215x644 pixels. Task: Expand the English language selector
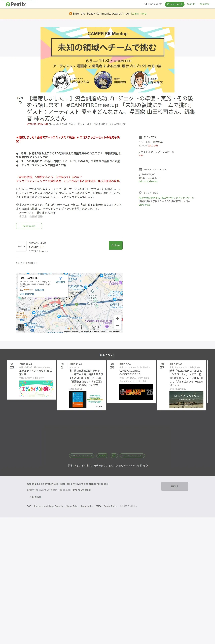click(x=35, y=497)
